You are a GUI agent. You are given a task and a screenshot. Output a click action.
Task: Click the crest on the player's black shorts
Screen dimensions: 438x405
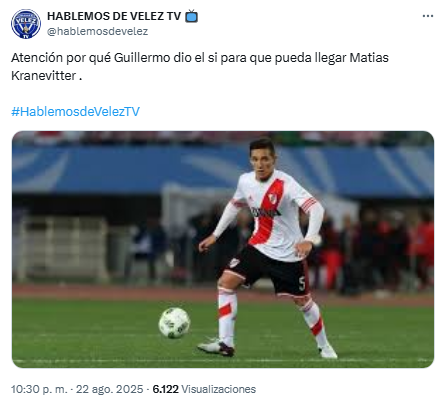(x=234, y=263)
